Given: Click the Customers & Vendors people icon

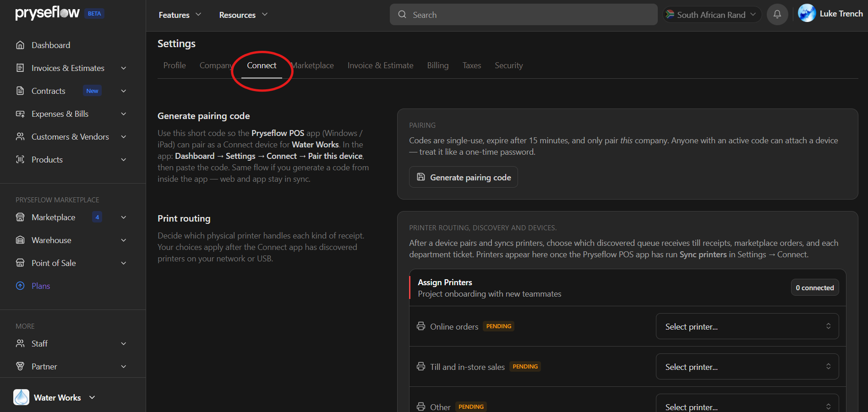Looking at the screenshot, I should (20, 136).
